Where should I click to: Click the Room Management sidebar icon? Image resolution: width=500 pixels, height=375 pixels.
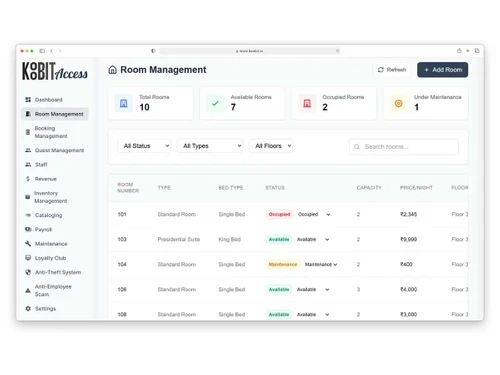(x=28, y=114)
